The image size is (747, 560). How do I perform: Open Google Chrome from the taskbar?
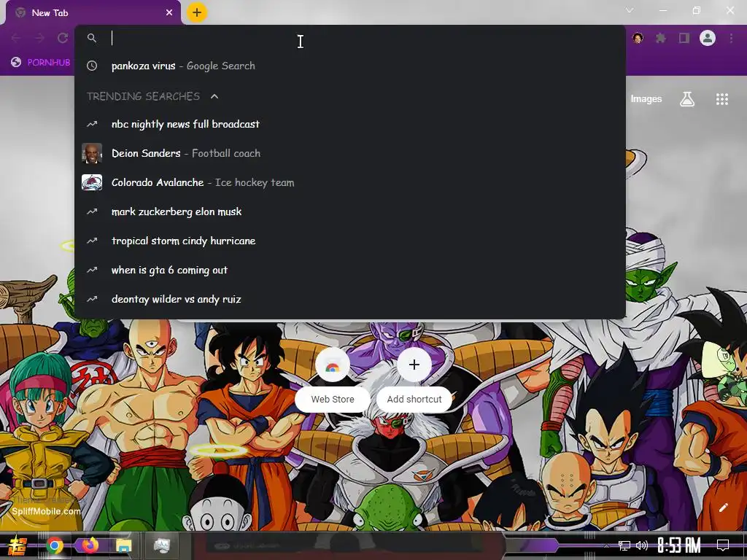click(x=55, y=545)
